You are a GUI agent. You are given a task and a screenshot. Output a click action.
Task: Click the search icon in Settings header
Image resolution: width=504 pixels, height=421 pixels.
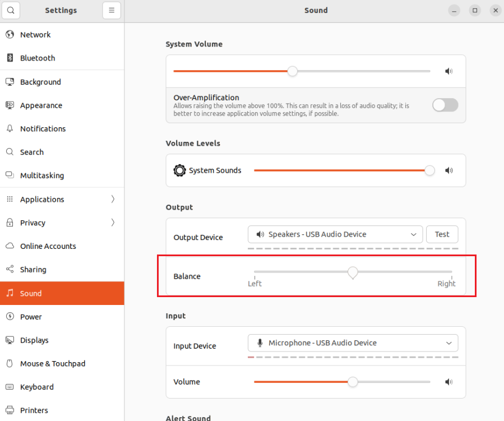(x=11, y=10)
